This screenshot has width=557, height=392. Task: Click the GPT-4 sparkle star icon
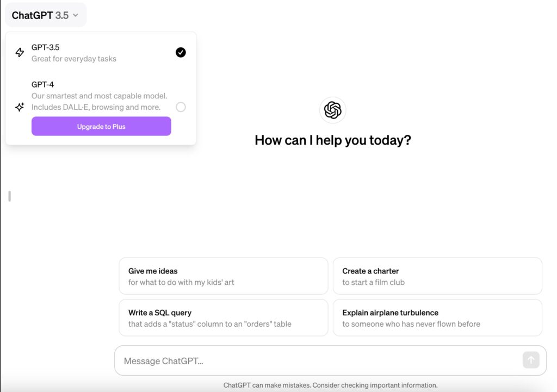(x=20, y=107)
